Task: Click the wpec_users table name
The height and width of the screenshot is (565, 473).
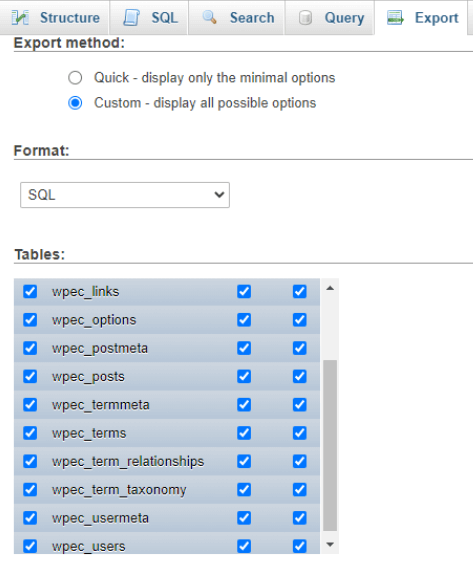Action: [x=89, y=546]
